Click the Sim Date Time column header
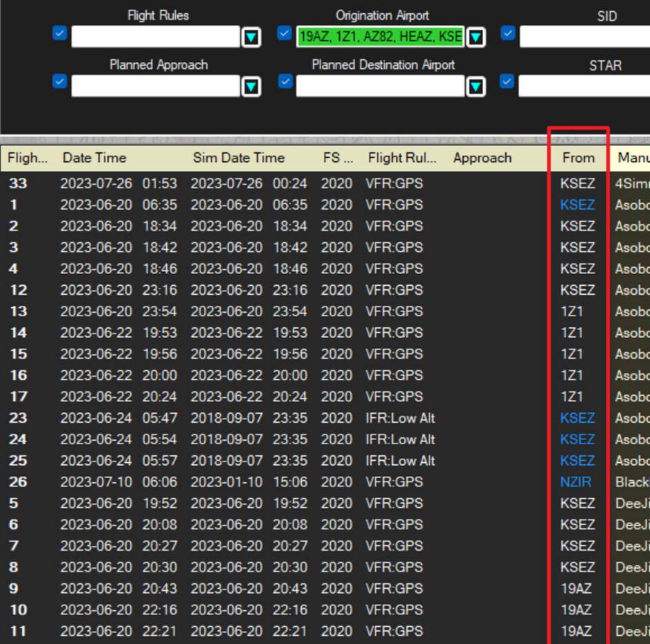 coord(238,158)
